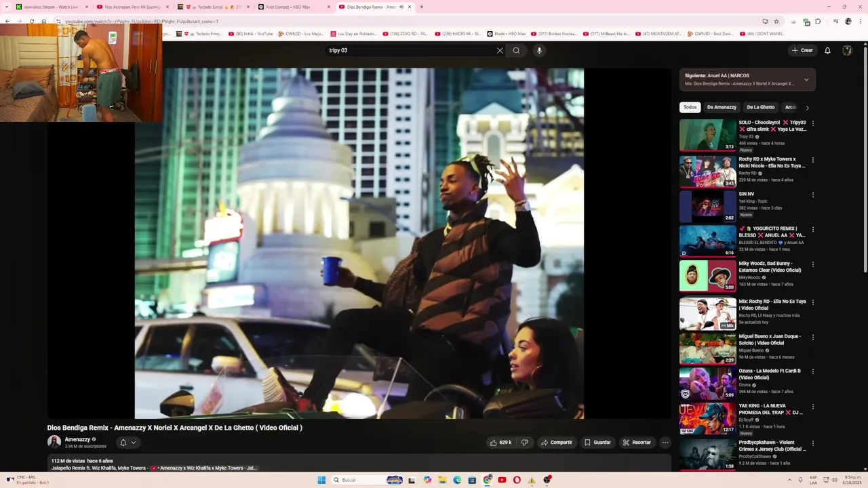Clear the search box with the X icon
Screen dimensions: 868x488
point(500,50)
